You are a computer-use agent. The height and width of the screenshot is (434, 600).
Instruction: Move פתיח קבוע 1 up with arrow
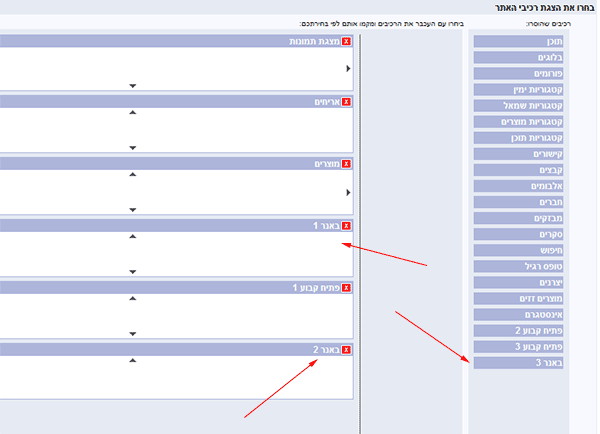[x=132, y=298]
